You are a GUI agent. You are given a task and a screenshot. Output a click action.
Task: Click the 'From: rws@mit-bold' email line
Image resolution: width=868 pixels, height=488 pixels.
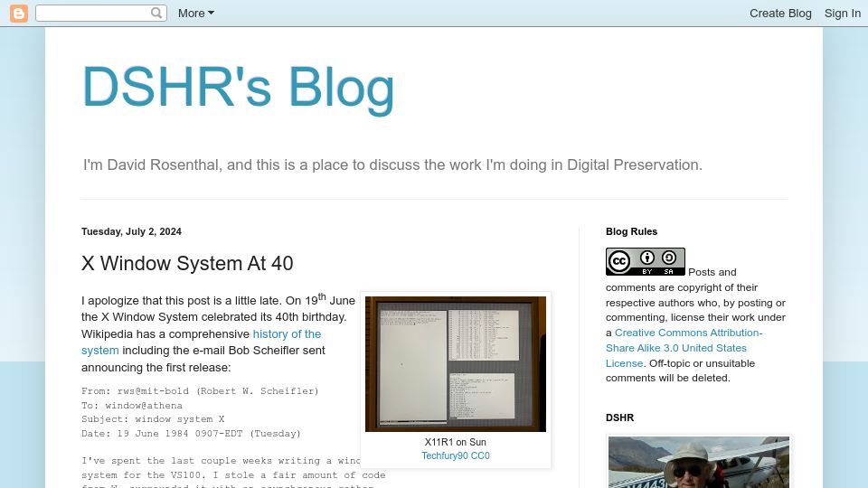pyautogui.click(x=200, y=391)
